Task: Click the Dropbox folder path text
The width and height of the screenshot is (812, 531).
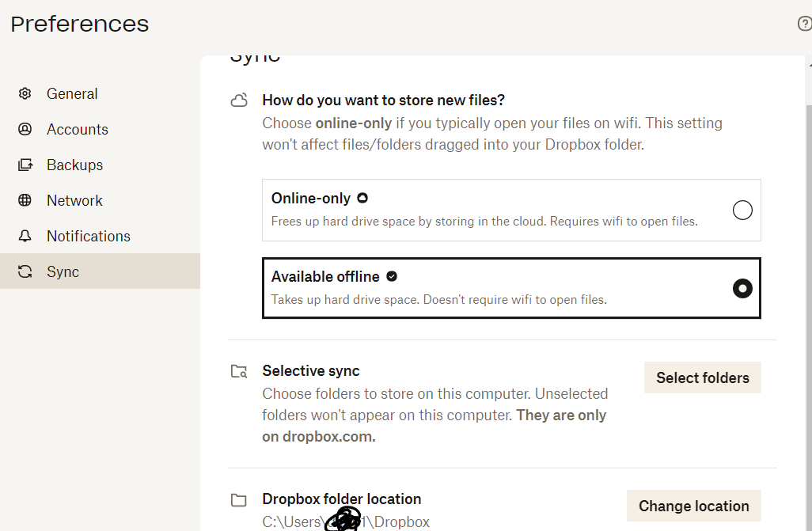Action: pos(345,522)
